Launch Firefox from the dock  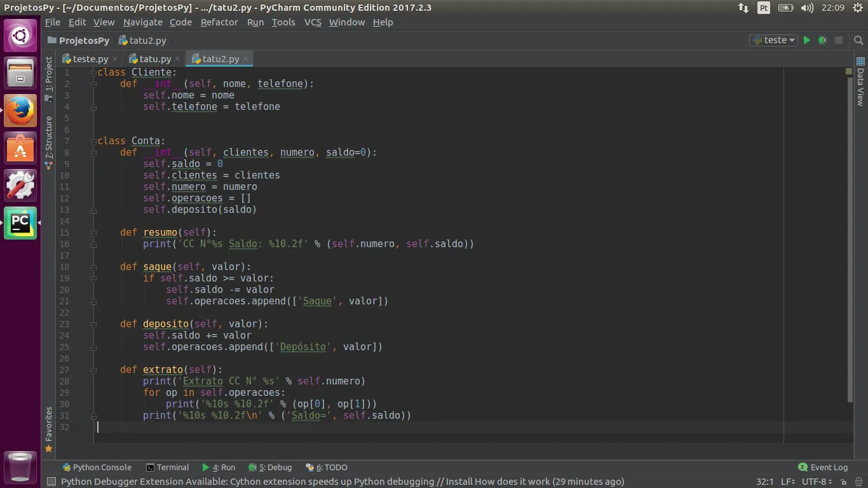coord(20,111)
